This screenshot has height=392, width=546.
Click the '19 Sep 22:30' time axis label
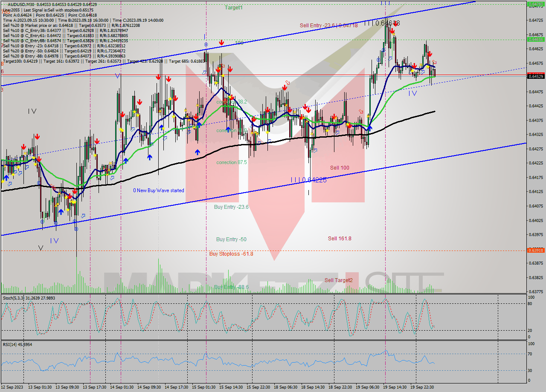pos(422,387)
